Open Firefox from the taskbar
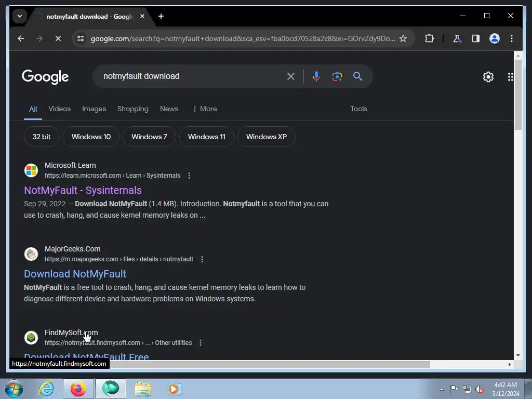This screenshot has height=399, width=532. (x=78, y=389)
